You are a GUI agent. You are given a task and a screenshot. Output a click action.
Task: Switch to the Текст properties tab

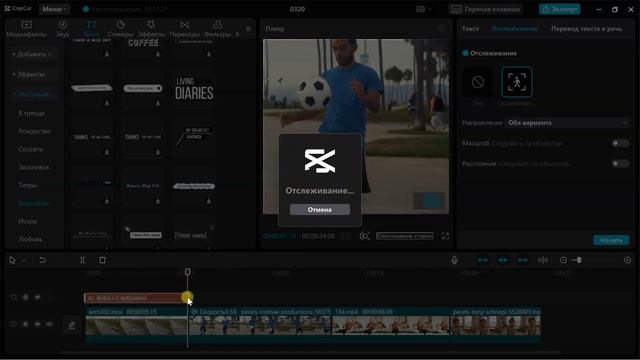470,29
